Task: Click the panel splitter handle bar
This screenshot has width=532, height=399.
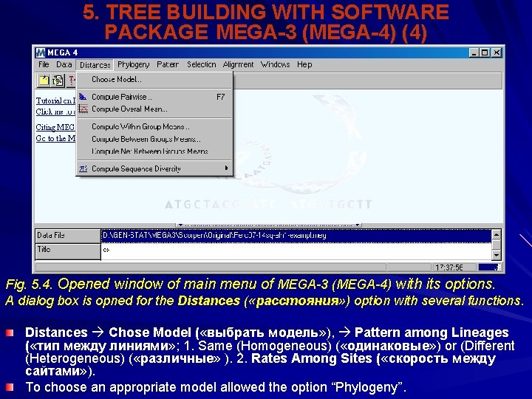Action: click(268, 225)
